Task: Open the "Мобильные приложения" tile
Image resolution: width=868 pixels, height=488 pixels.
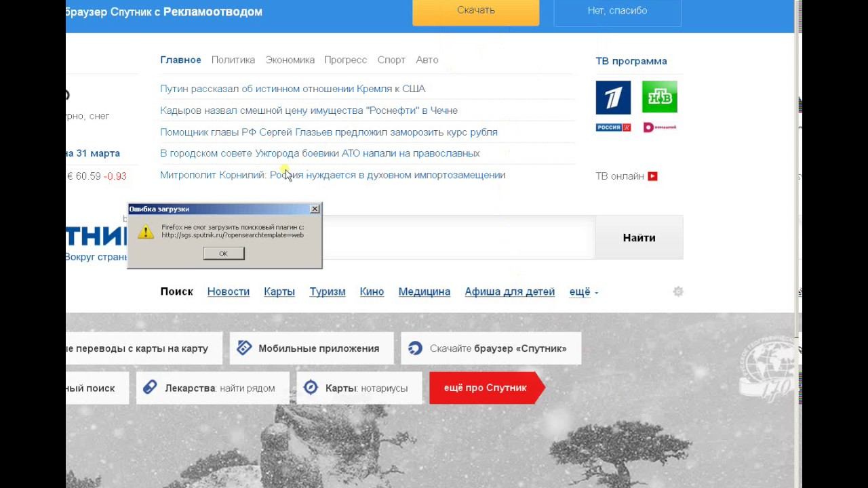Action: [x=312, y=348]
